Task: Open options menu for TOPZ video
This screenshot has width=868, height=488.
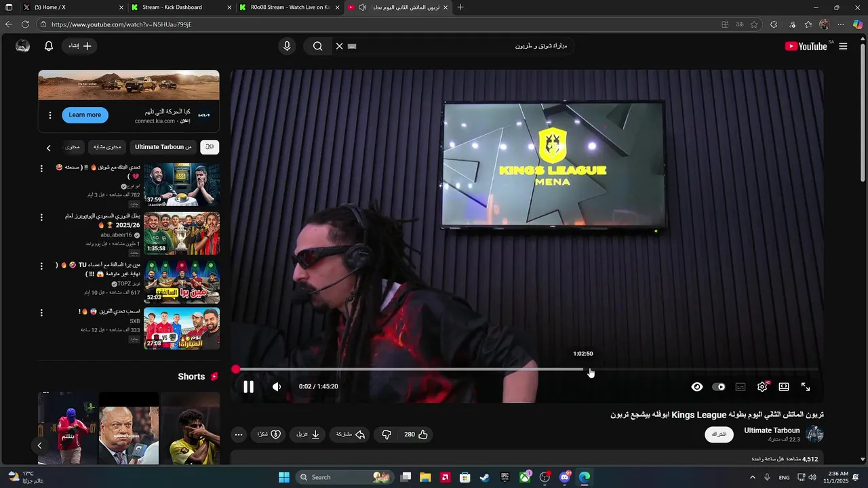Action: (x=41, y=266)
